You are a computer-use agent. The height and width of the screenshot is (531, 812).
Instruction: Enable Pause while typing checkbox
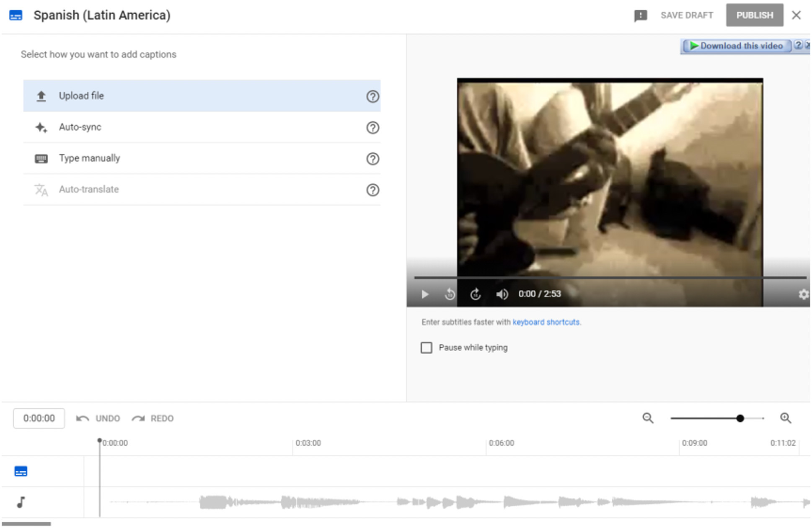[426, 347]
